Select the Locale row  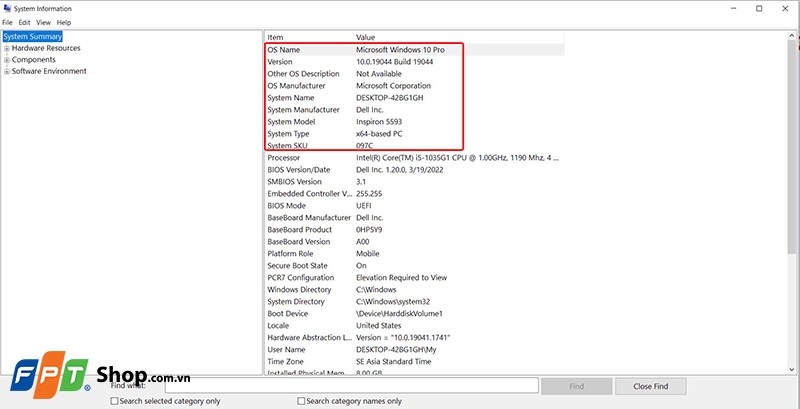click(x=414, y=325)
